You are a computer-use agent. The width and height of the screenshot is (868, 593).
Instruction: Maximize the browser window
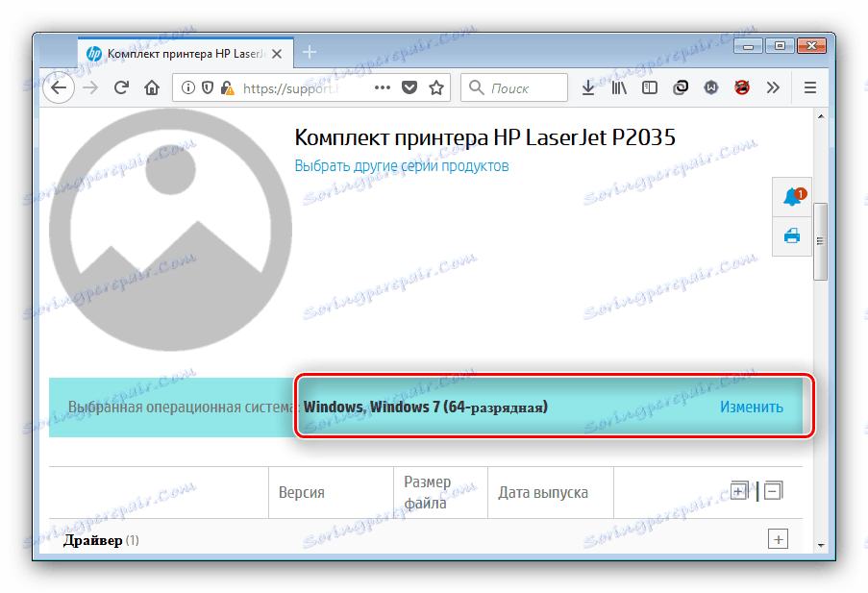[x=780, y=46]
